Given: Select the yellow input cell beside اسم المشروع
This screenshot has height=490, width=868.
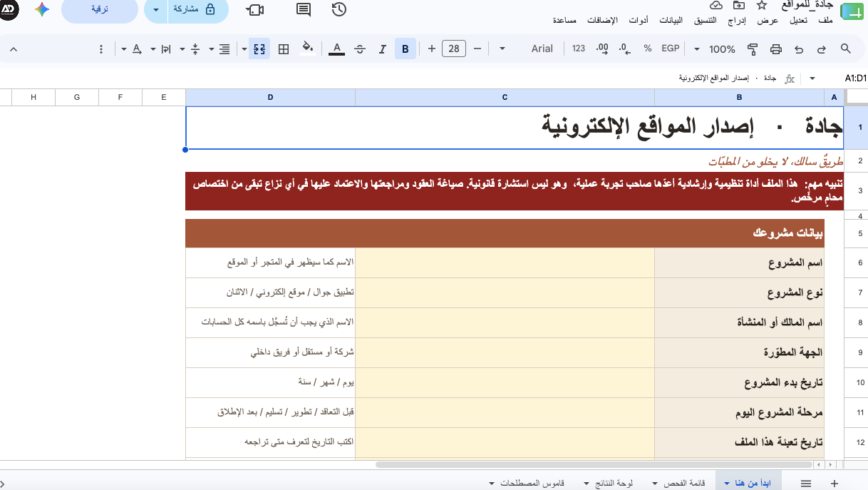Looking at the screenshot, I should coord(505,262).
